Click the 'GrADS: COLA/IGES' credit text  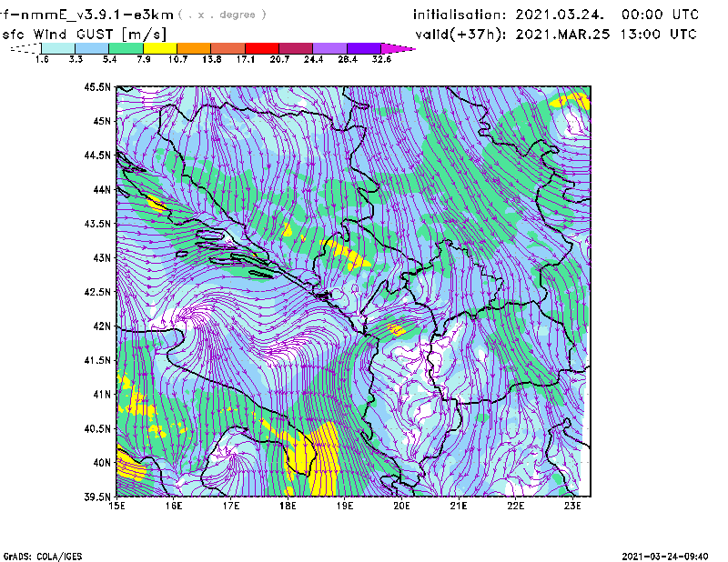click(36, 555)
